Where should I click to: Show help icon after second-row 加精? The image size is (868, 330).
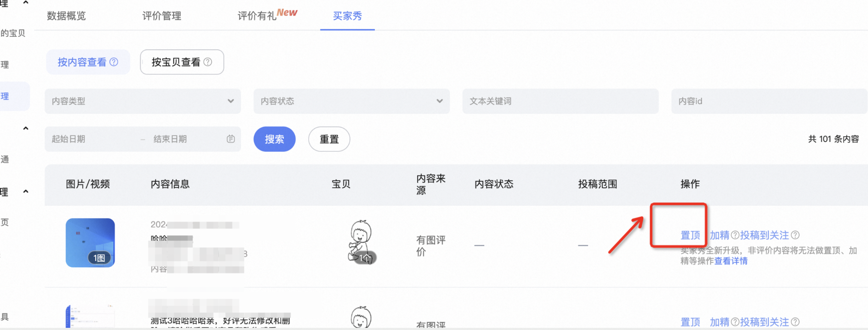[735, 322]
